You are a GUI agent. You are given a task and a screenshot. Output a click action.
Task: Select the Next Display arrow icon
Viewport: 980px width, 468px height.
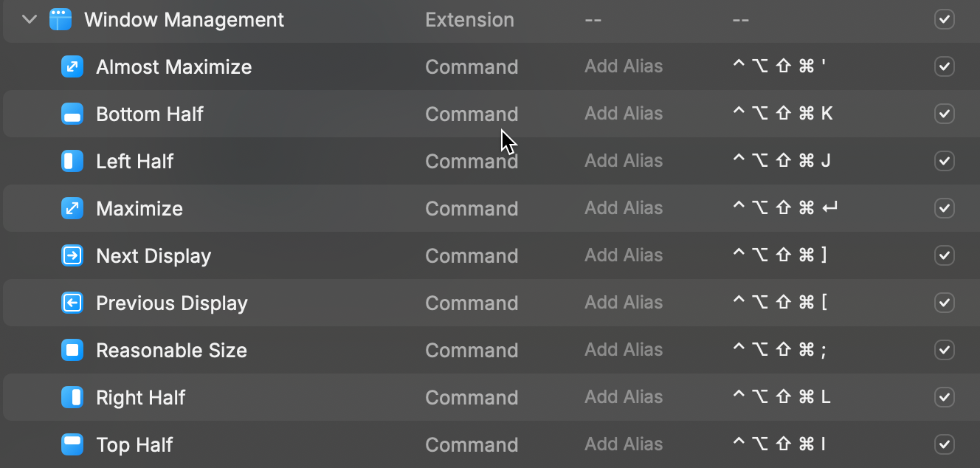(x=72, y=256)
